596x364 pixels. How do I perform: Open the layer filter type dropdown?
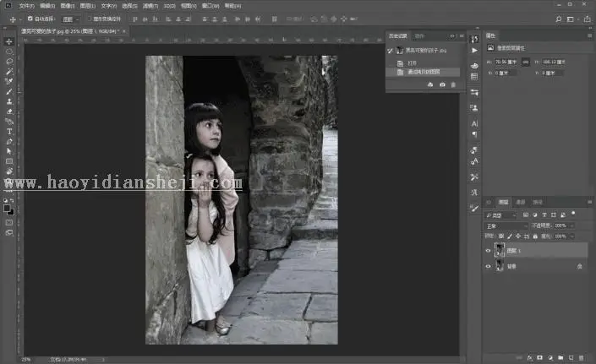(x=501, y=215)
